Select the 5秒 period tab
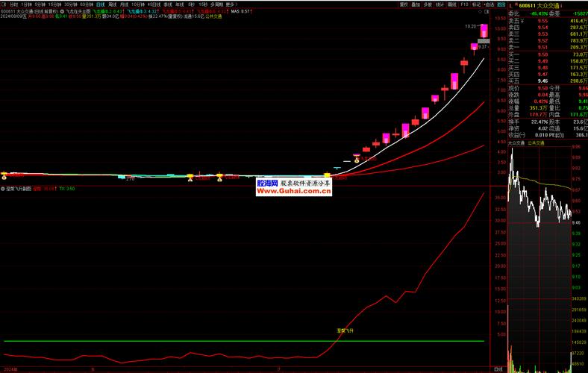The width and height of the screenshot is (588, 373). (191, 4)
